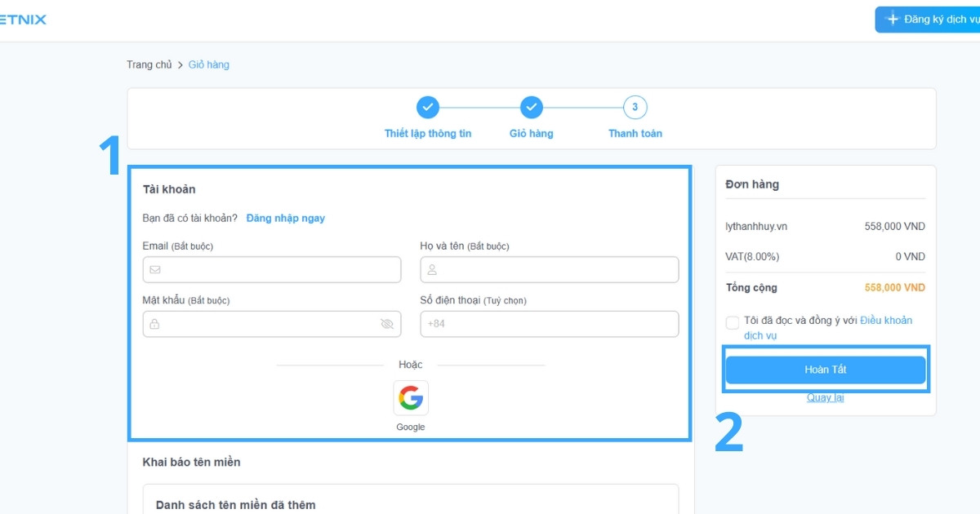Open the Thiết lập thông tin step
Image resolution: width=980 pixels, height=514 pixels.
[x=428, y=134]
